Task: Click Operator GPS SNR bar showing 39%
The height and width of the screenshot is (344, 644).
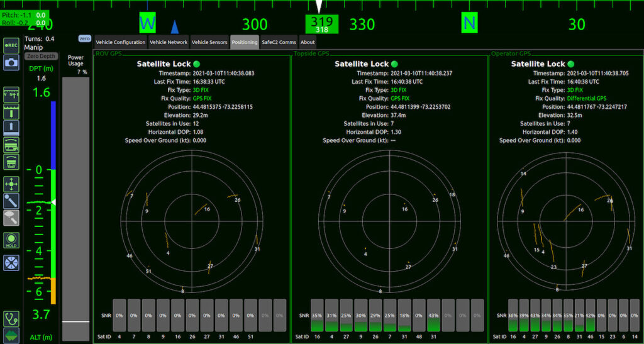Action: [x=524, y=315]
